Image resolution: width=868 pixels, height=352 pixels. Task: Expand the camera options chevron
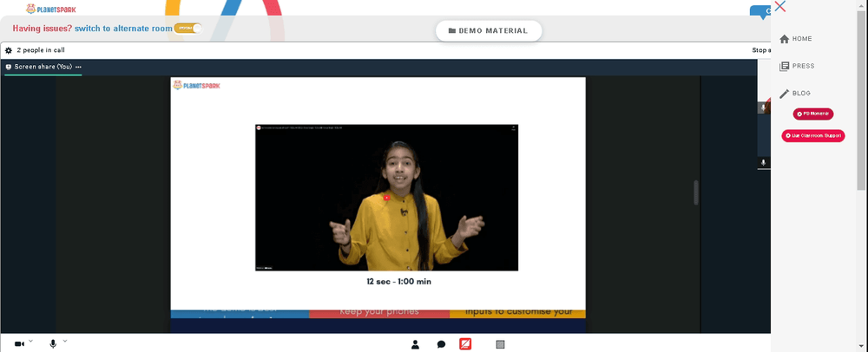[30, 342]
